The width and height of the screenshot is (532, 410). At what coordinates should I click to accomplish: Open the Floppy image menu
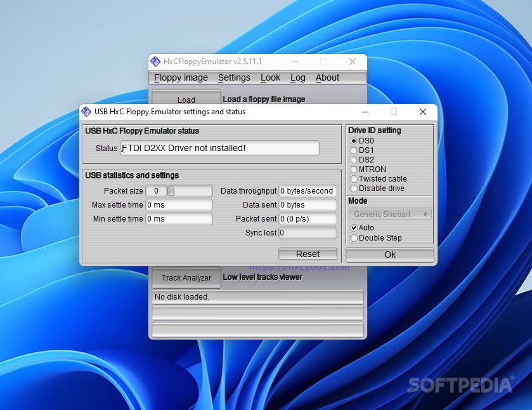point(181,77)
